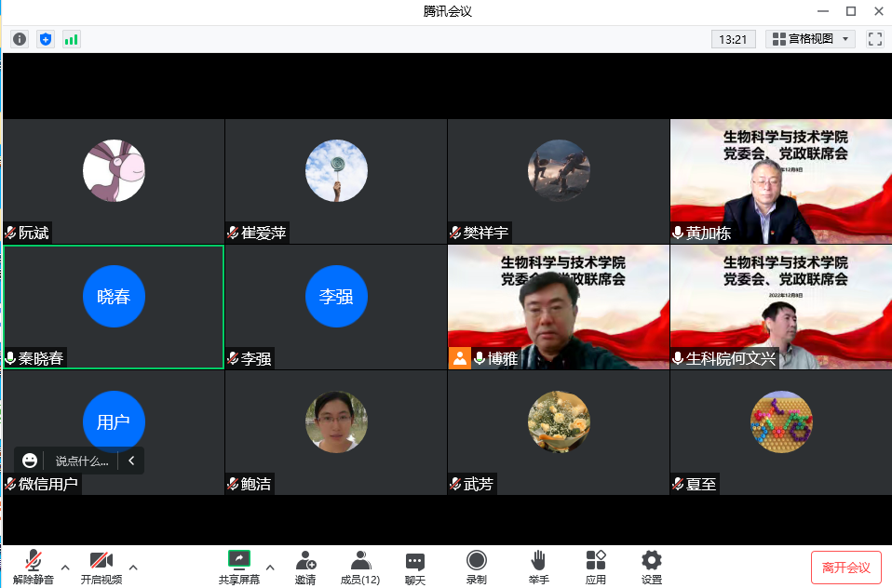Open 成员(12) participants list
Image resolution: width=892 pixels, height=588 pixels.
tap(359, 566)
